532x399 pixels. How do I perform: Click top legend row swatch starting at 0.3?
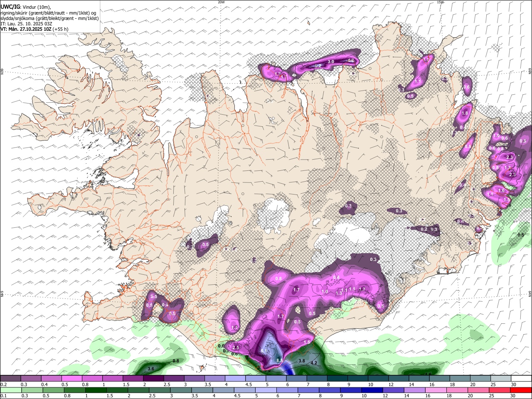pyautogui.click(x=31, y=379)
